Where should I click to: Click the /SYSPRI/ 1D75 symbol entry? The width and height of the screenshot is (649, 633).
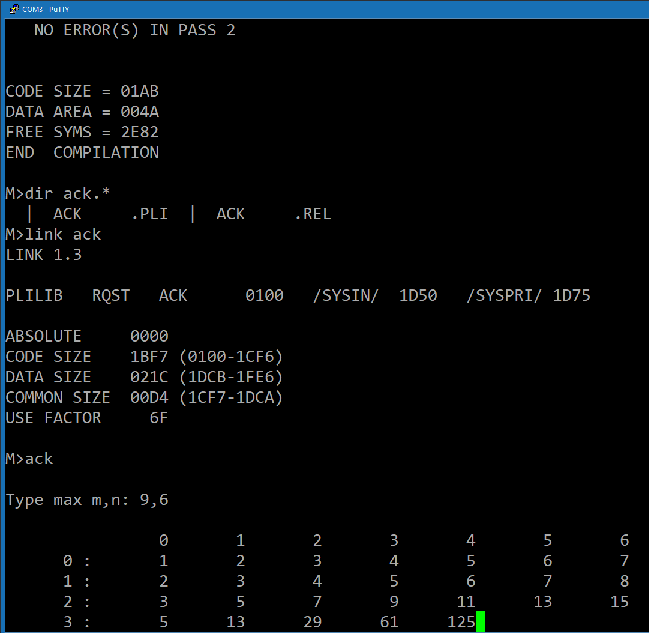click(x=529, y=296)
